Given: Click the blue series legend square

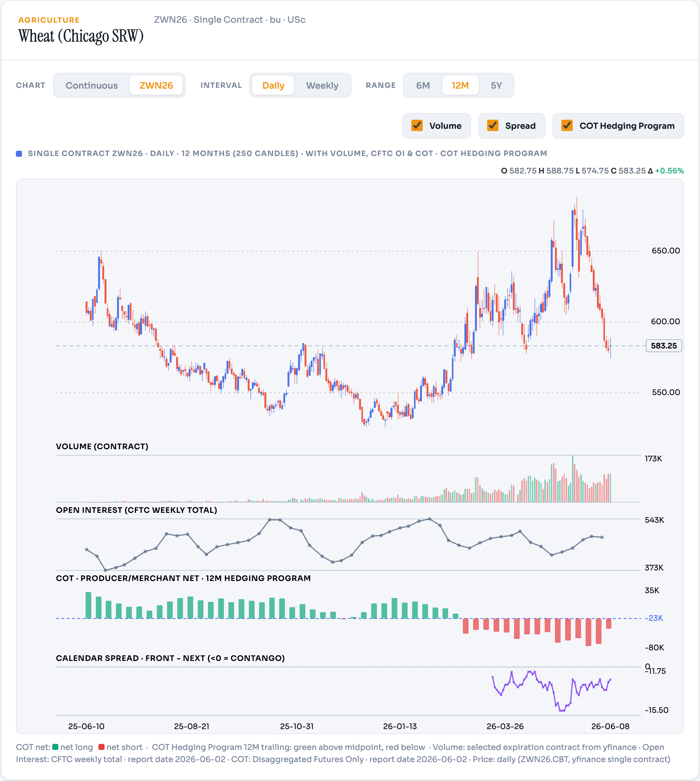Looking at the screenshot, I should point(19,154).
